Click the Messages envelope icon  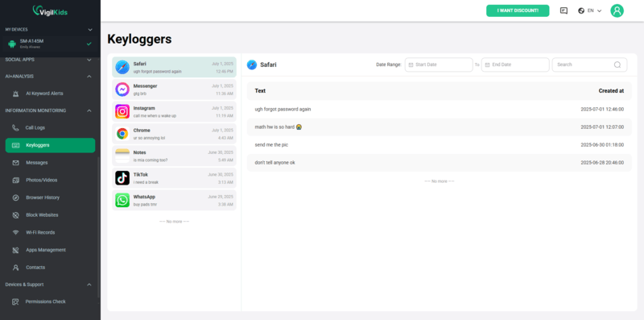point(15,163)
